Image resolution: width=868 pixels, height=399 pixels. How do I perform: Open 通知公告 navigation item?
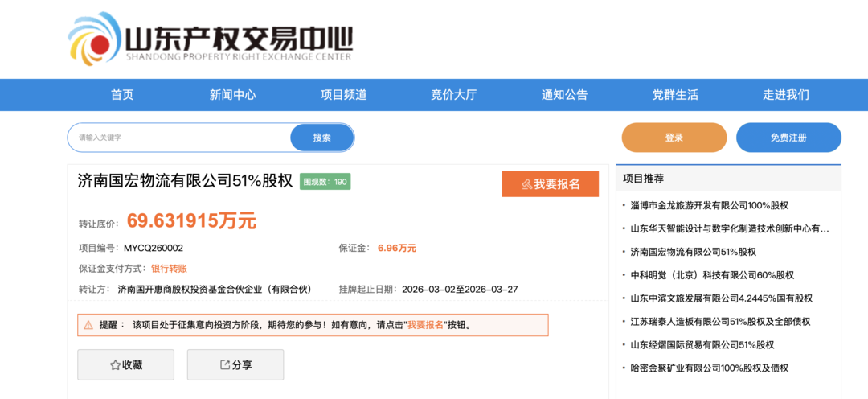564,95
